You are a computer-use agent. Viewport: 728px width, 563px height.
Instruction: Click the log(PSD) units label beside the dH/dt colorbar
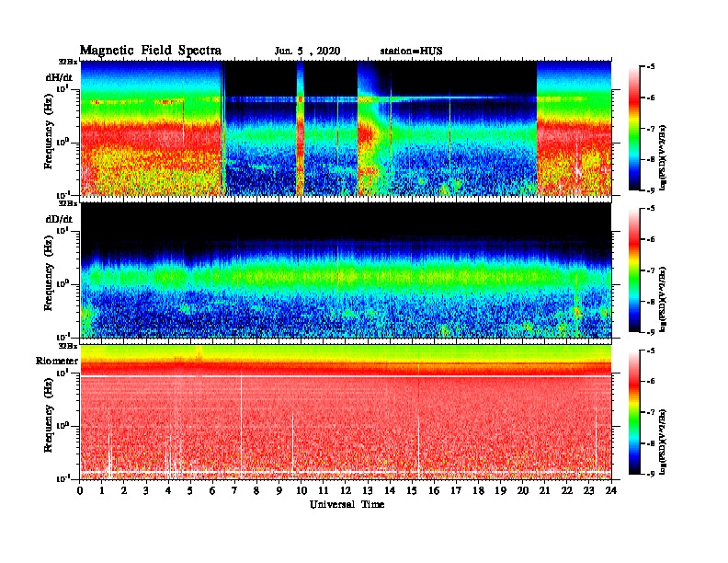663,157
